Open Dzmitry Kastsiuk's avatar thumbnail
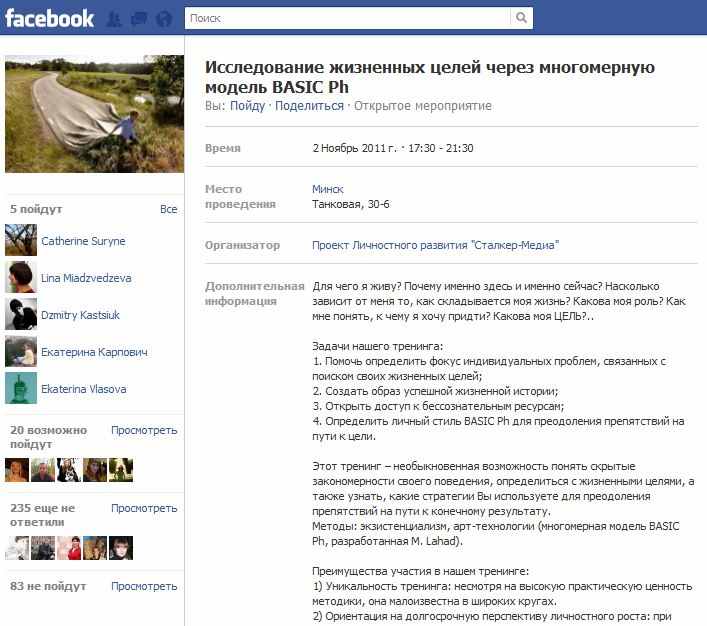 [x=21, y=314]
